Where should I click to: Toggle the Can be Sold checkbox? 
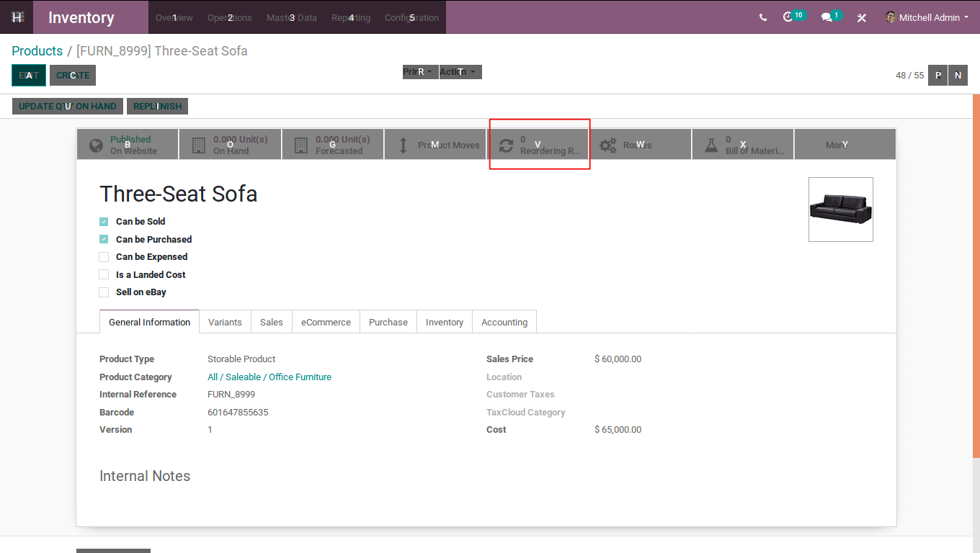click(x=104, y=222)
